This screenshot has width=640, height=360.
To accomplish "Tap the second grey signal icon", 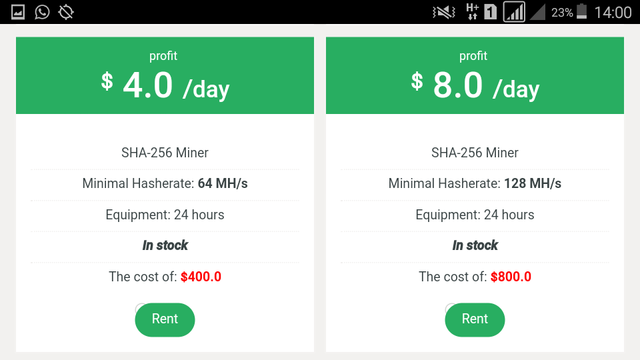I will (x=538, y=12).
